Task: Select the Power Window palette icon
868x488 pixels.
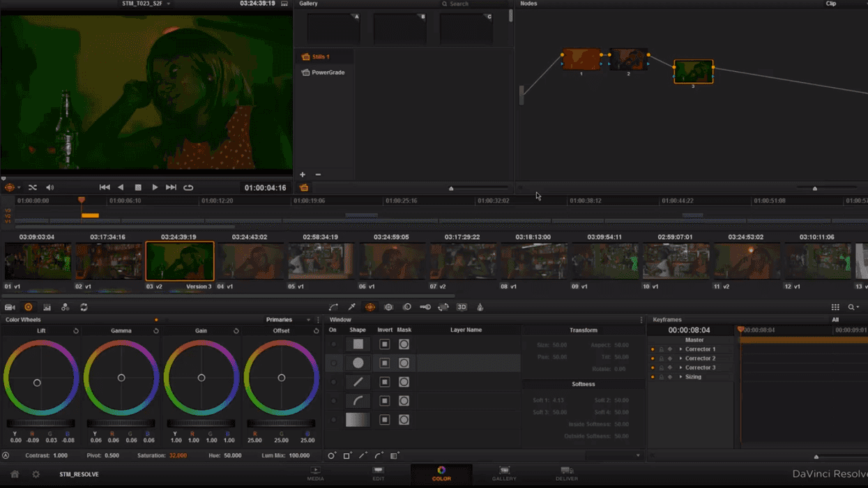Action: pyautogui.click(x=370, y=307)
